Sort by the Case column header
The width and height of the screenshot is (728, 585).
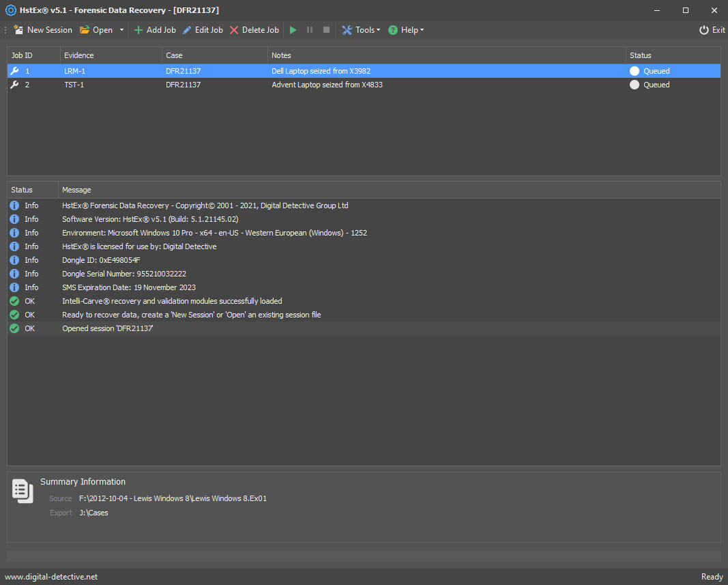coord(214,55)
